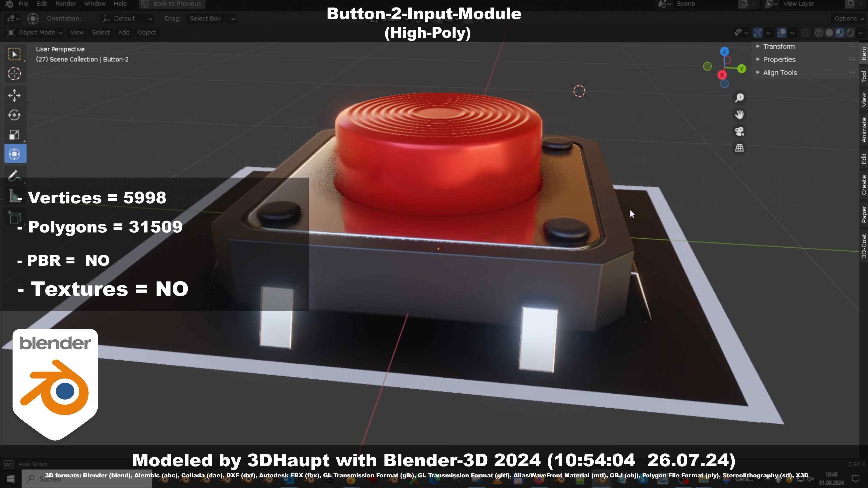
Task: Open the Window menu
Action: pos(95,4)
